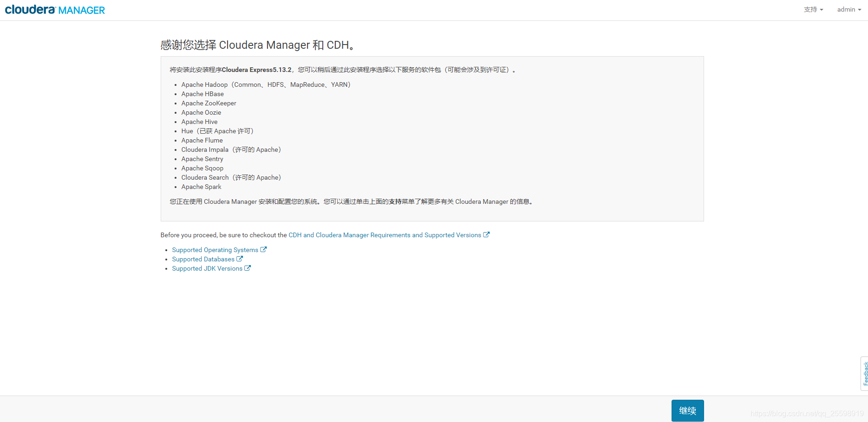This screenshot has width=868, height=422.
Task: Click external-link icon beside Supported Operating Systems
Action: pyautogui.click(x=263, y=249)
